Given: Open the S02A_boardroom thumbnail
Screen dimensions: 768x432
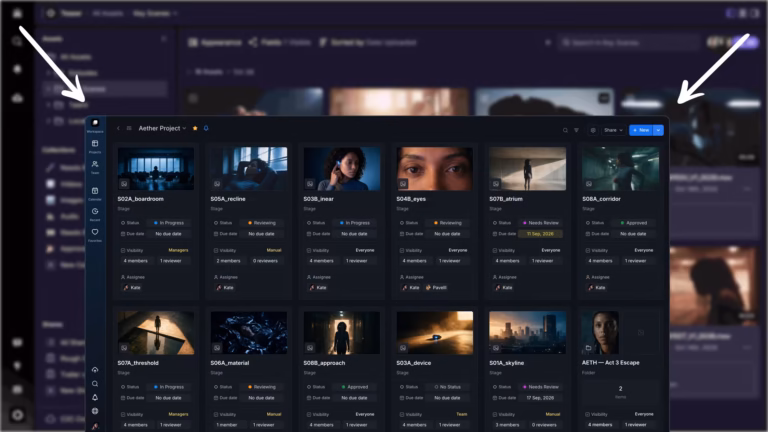Looking at the screenshot, I should click(x=156, y=168).
